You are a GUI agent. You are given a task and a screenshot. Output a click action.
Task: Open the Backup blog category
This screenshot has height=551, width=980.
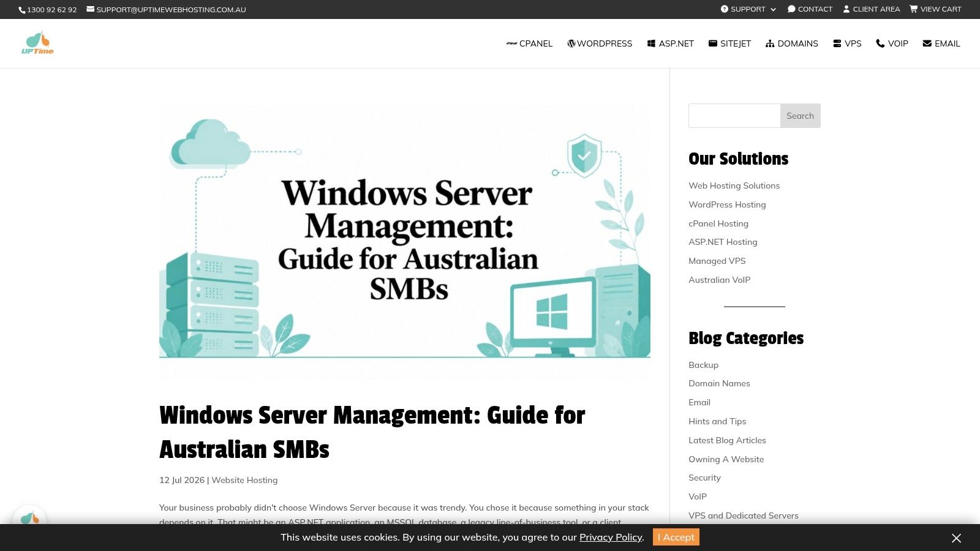coord(703,365)
